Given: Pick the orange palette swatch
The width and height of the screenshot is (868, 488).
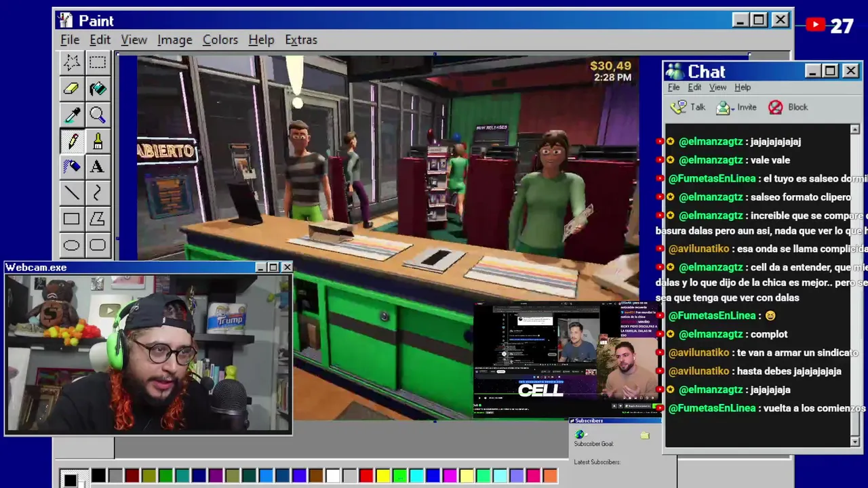Looking at the screenshot, I should click(x=550, y=476).
